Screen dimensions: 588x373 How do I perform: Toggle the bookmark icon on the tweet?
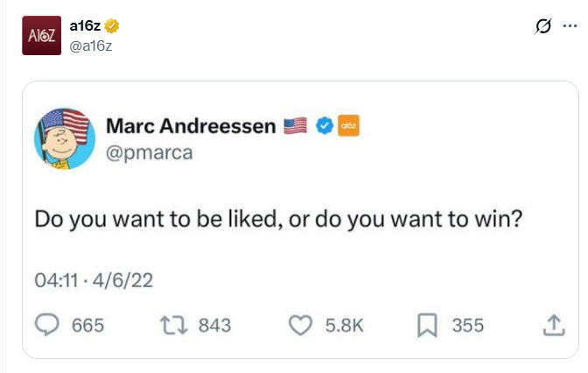pyautogui.click(x=427, y=325)
